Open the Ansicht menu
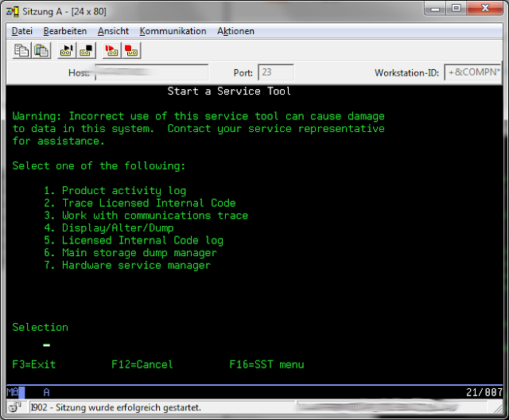The height and width of the screenshot is (420, 509). (113, 31)
